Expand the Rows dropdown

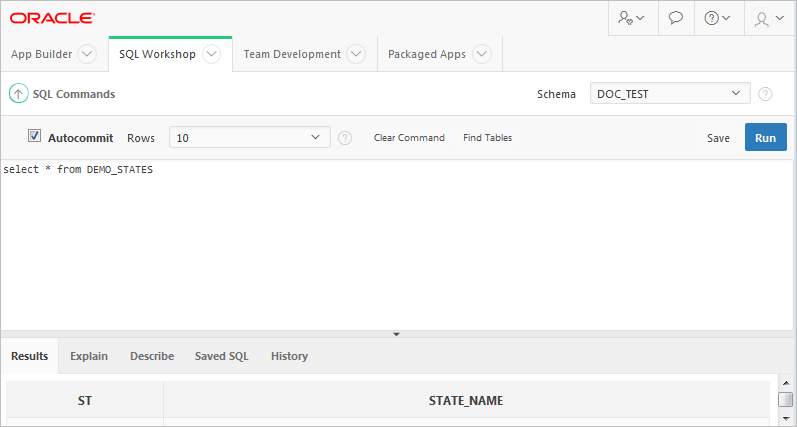(x=249, y=138)
